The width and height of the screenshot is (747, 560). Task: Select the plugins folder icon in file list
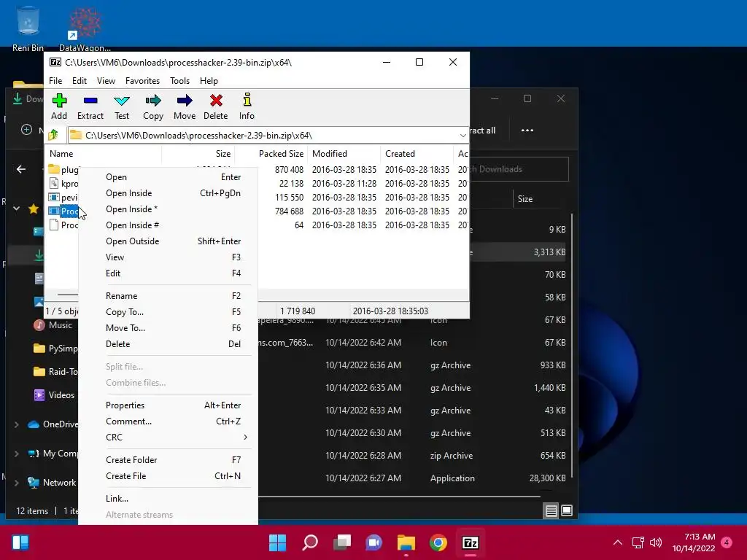[x=54, y=169]
